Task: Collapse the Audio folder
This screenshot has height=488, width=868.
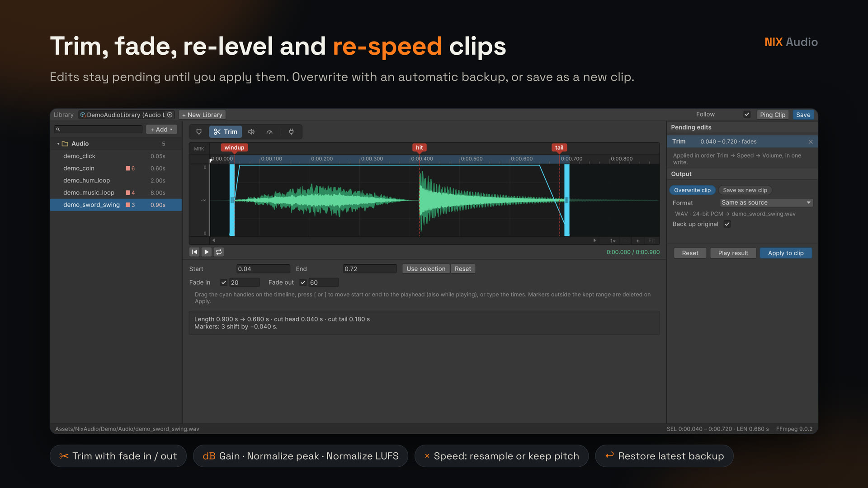Action: pyautogui.click(x=58, y=144)
